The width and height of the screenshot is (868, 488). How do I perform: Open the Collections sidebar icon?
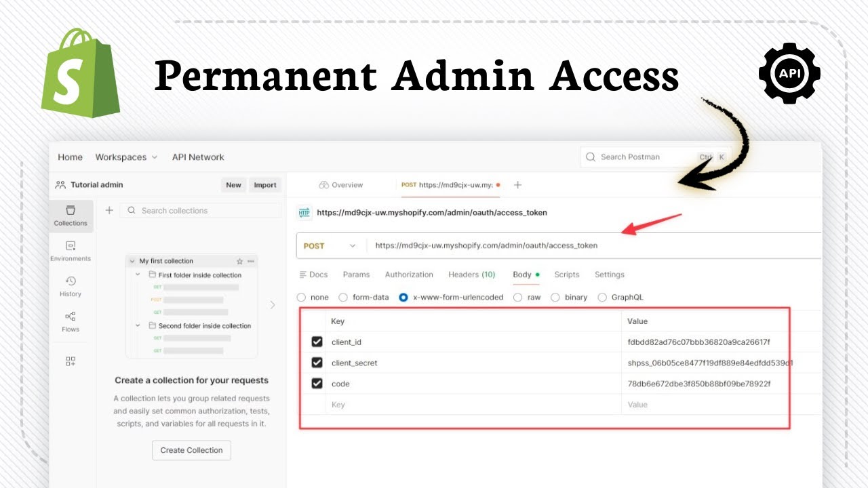pyautogui.click(x=71, y=216)
